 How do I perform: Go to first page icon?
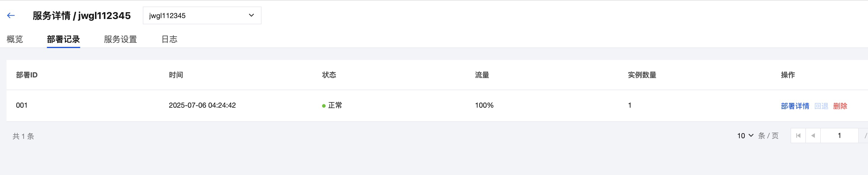798,136
